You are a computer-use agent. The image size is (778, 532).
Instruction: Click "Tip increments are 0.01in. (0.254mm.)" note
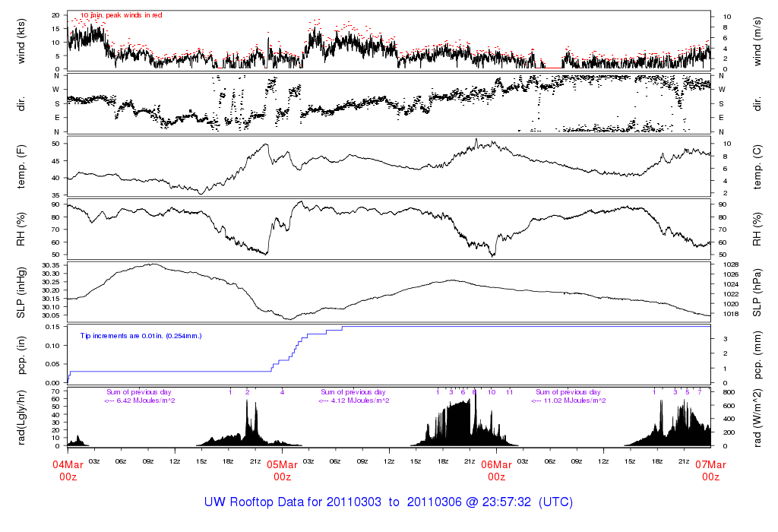141,336
